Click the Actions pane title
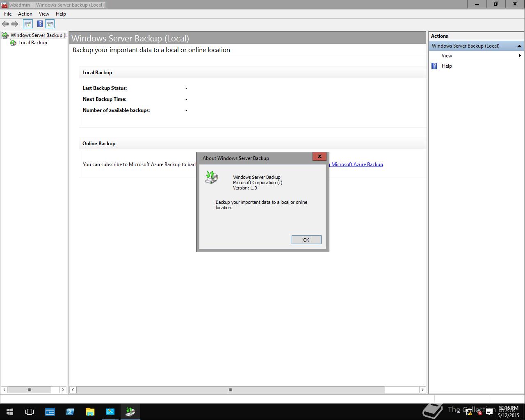 pos(439,36)
